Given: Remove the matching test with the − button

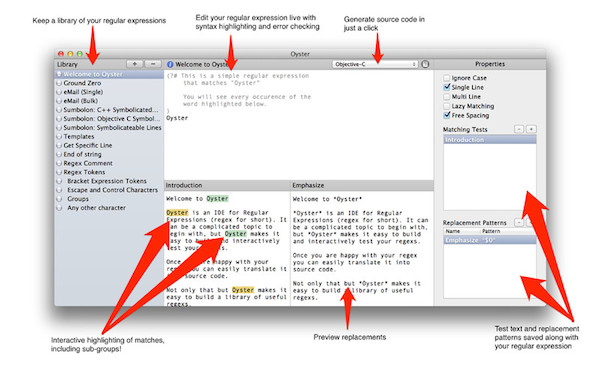Looking at the screenshot, I should point(519,129).
